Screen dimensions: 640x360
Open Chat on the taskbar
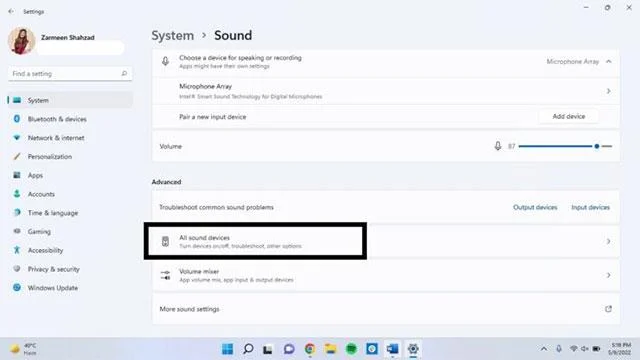(289, 349)
